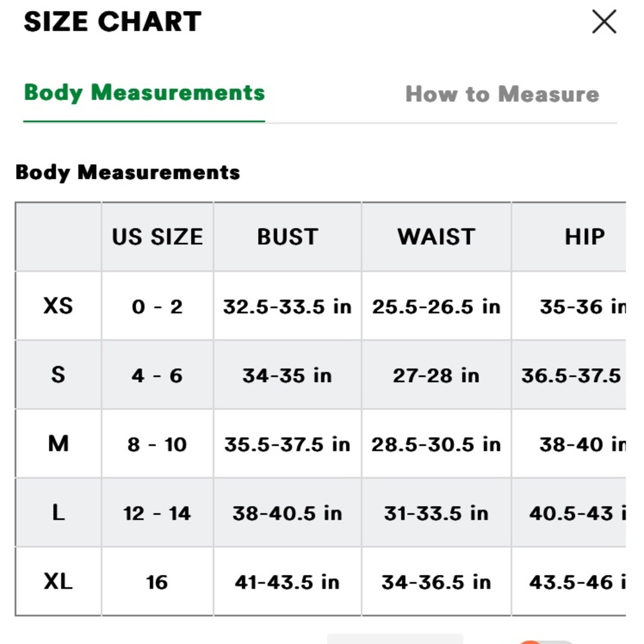Switch to the How to Measure tab
Screen dimensions: 644x644
[502, 94]
